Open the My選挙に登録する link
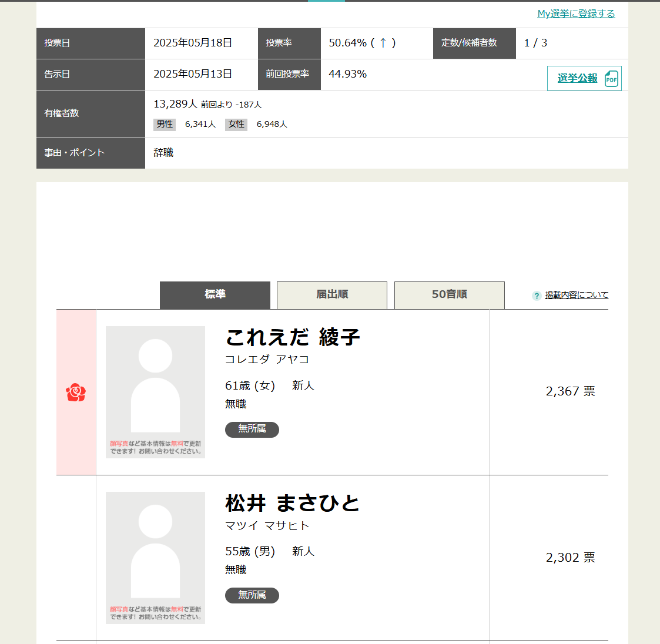Screen dimensions: 660x644 click(x=576, y=14)
